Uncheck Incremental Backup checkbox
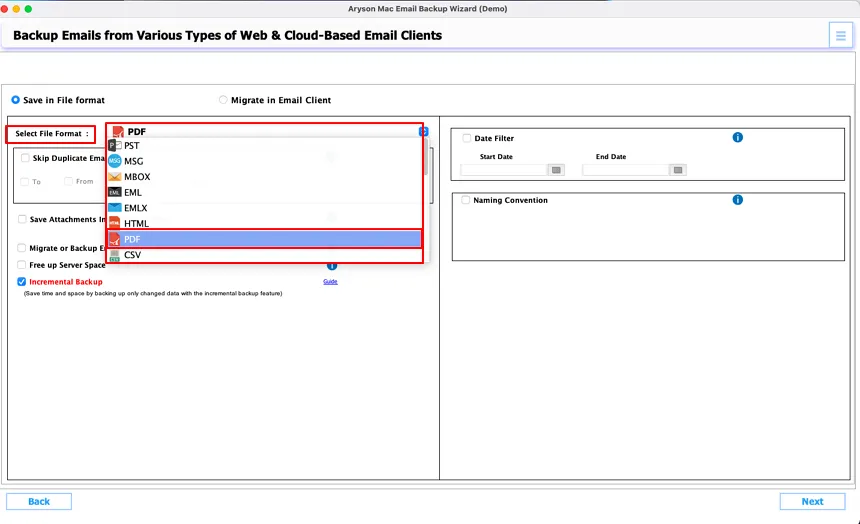This screenshot has height=524, width=860. point(21,281)
